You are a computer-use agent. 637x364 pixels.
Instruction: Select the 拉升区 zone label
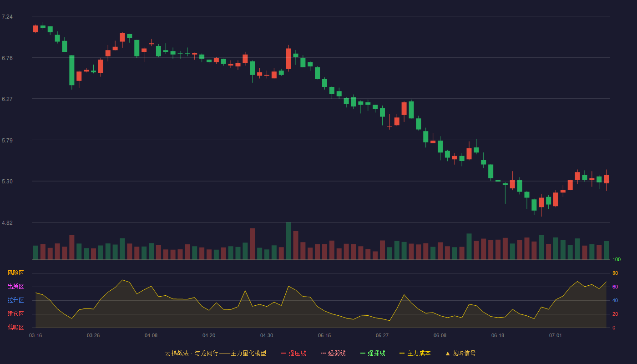coord(16,300)
